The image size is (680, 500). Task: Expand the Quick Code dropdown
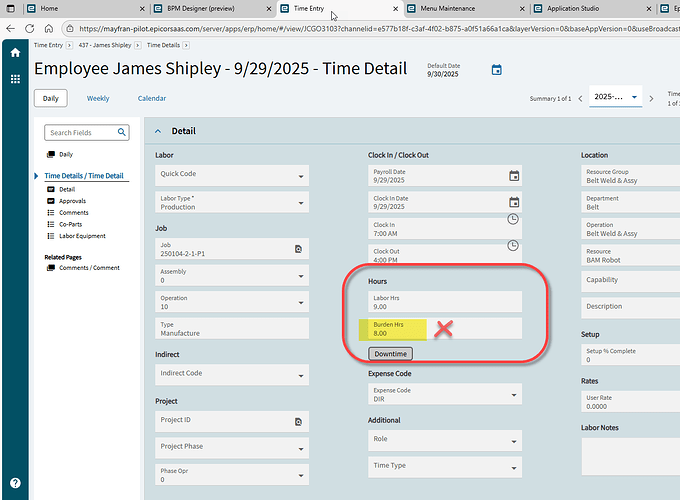(301, 178)
